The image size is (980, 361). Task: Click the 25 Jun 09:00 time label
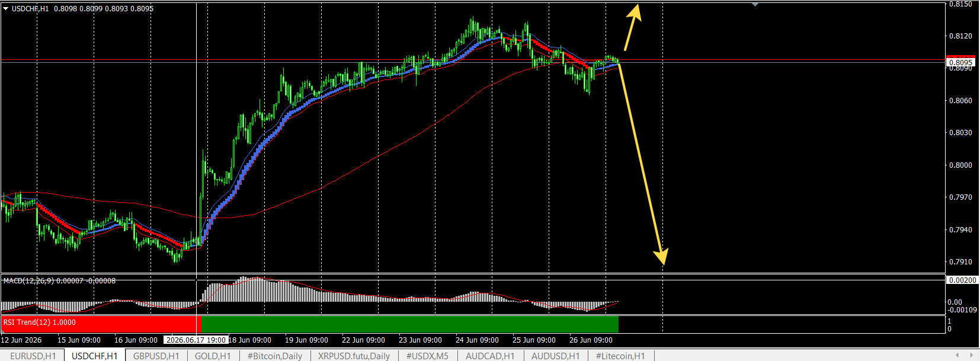pyautogui.click(x=534, y=340)
